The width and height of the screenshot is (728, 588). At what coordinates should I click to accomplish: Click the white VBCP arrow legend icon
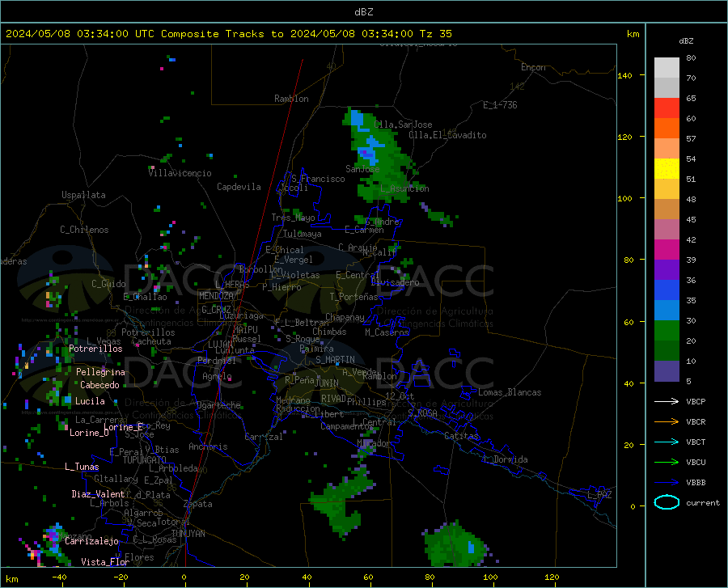[667, 401]
